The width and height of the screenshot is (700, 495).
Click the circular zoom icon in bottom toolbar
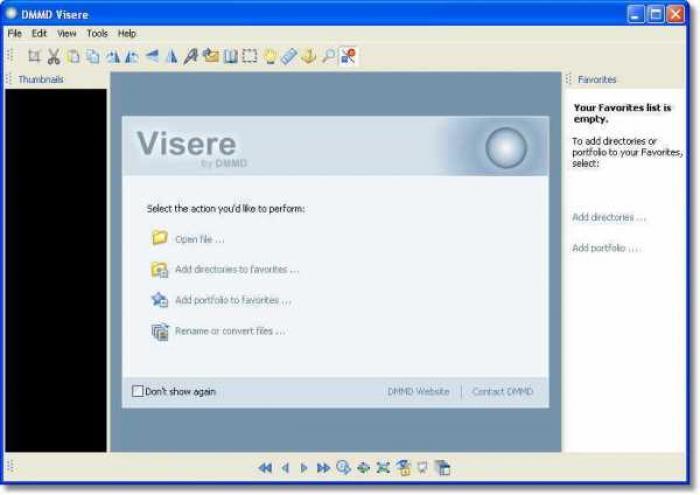(x=343, y=467)
